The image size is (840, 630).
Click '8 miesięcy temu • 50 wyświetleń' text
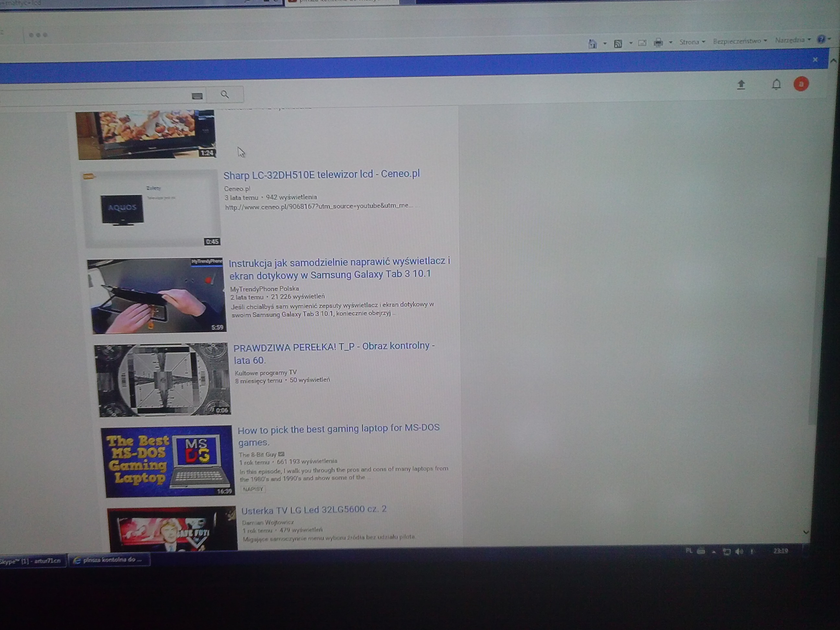[x=283, y=380]
